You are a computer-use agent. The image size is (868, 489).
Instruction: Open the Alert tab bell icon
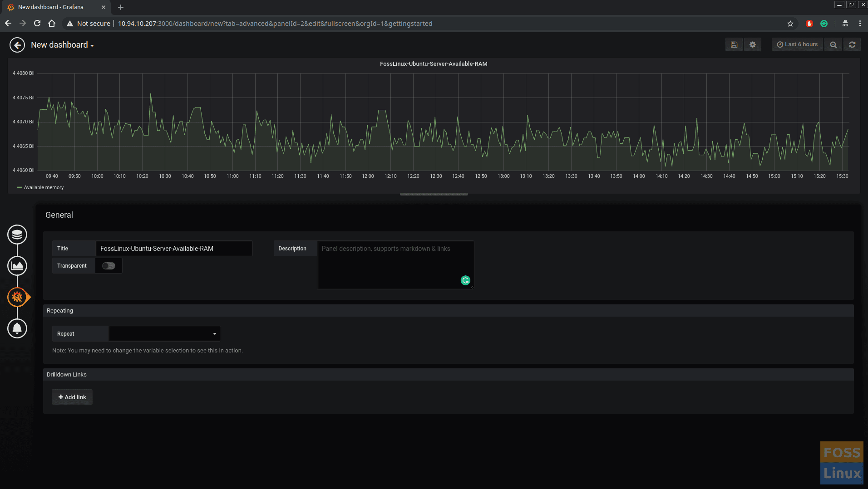click(17, 328)
